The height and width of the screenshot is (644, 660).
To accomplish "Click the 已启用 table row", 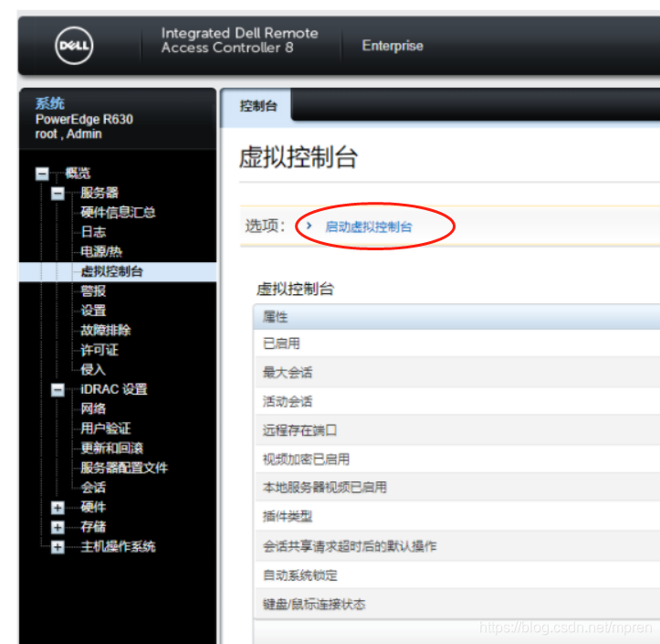I will (x=457, y=343).
